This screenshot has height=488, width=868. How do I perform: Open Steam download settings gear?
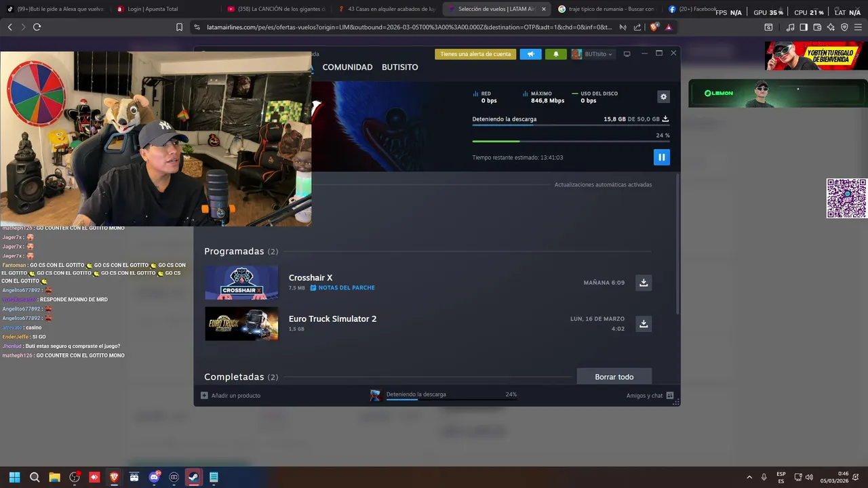click(x=663, y=97)
